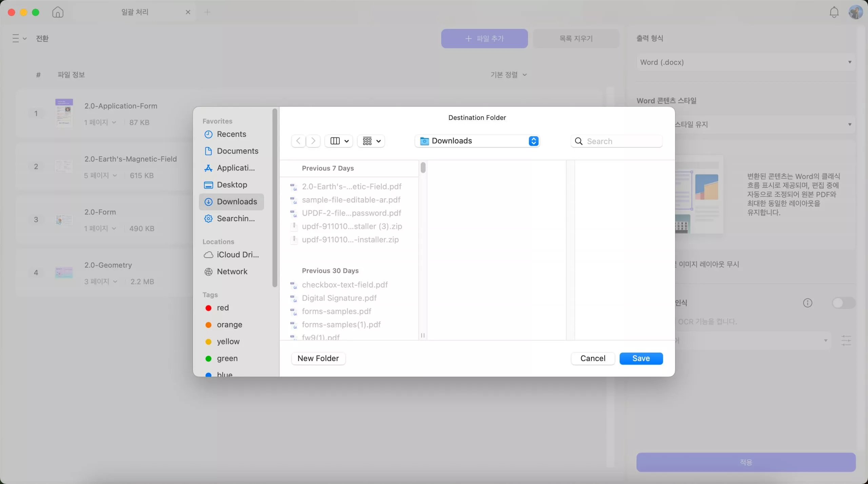Select Downloads in sidebar

pyautogui.click(x=231, y=202)
